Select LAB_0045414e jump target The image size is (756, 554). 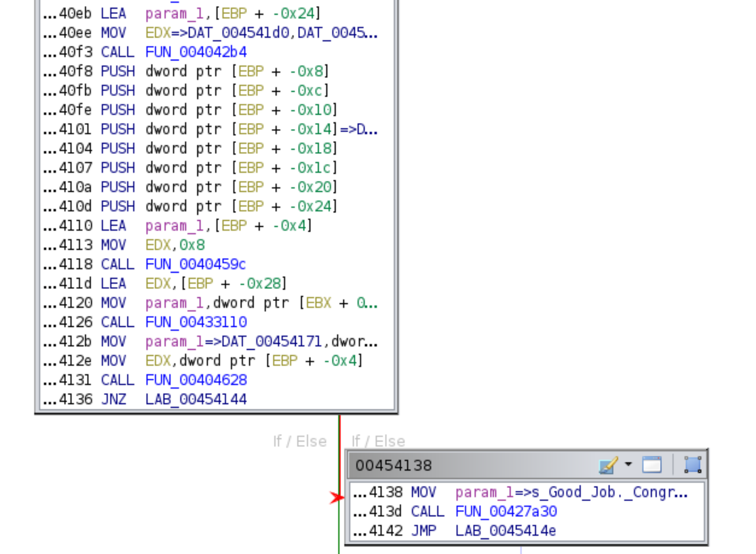(506, 531)
